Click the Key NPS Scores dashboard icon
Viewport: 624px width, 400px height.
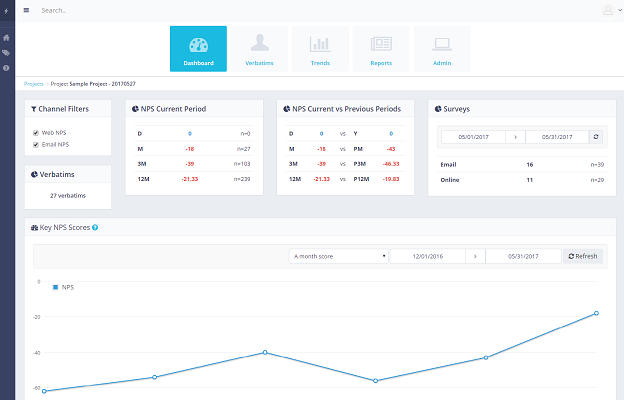pos(35,228)
